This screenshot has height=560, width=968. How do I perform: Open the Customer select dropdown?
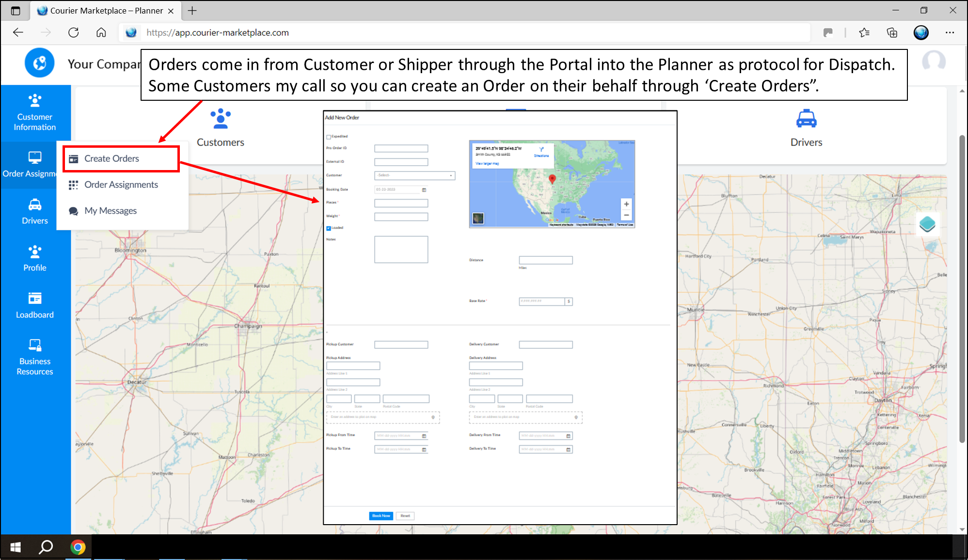[x=415, y=175]
